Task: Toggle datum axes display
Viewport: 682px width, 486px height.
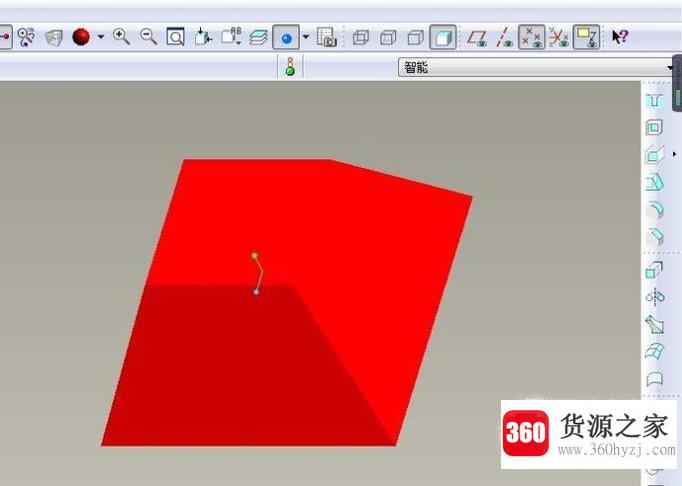Action: 504,37
